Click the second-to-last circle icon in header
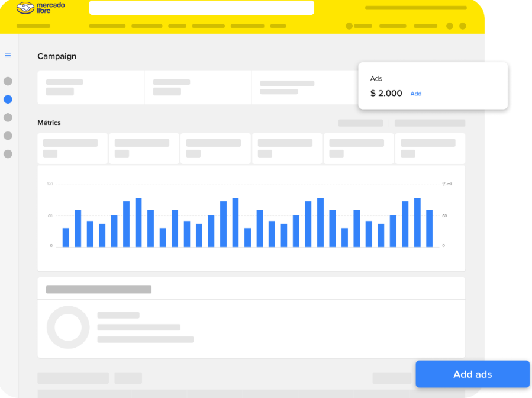Image resolution: width=532 pixels, height=398 pixels. tap(450, 26)
